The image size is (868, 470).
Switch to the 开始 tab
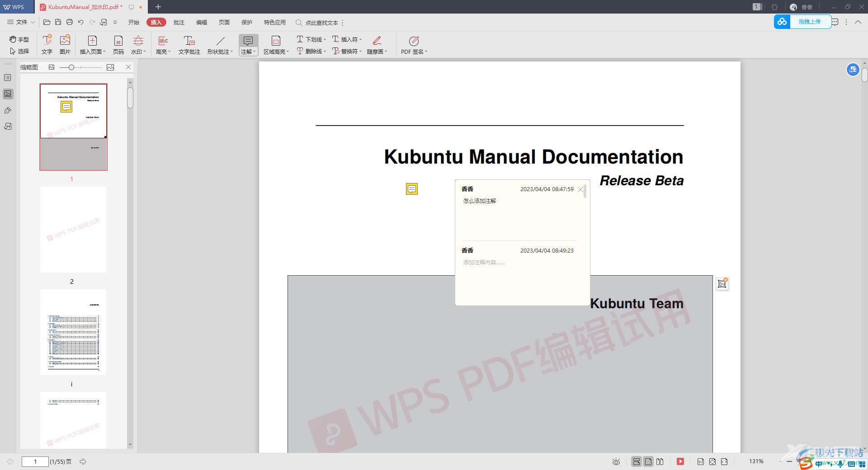(133, 22)
